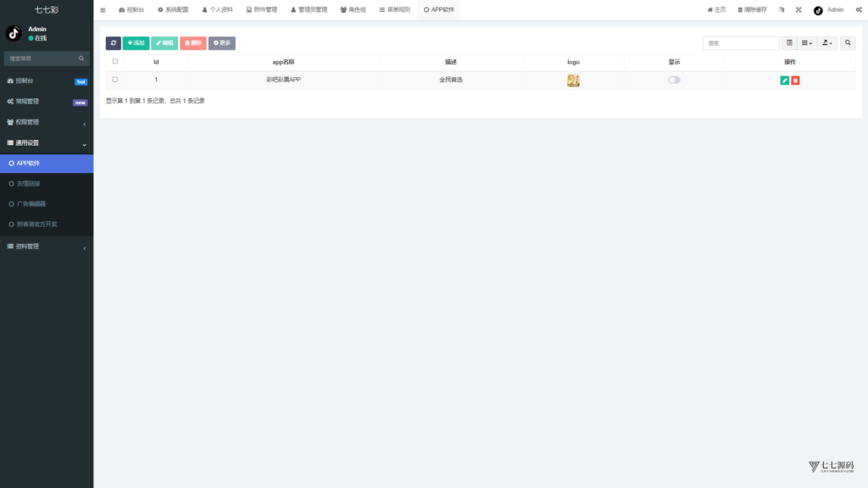Viewport: 868px width, 488px height.
Task: Switch to the 系统配置 tab
Action: click(173, 10)
